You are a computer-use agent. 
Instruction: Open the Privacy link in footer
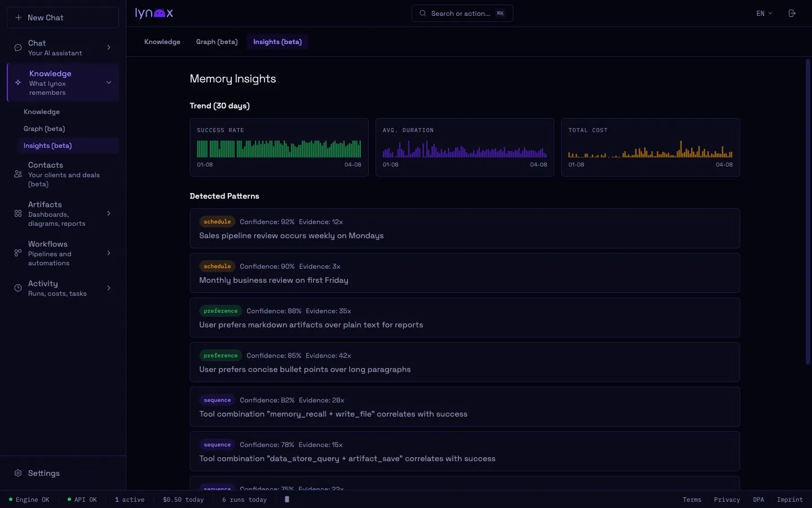pos(727,500)
